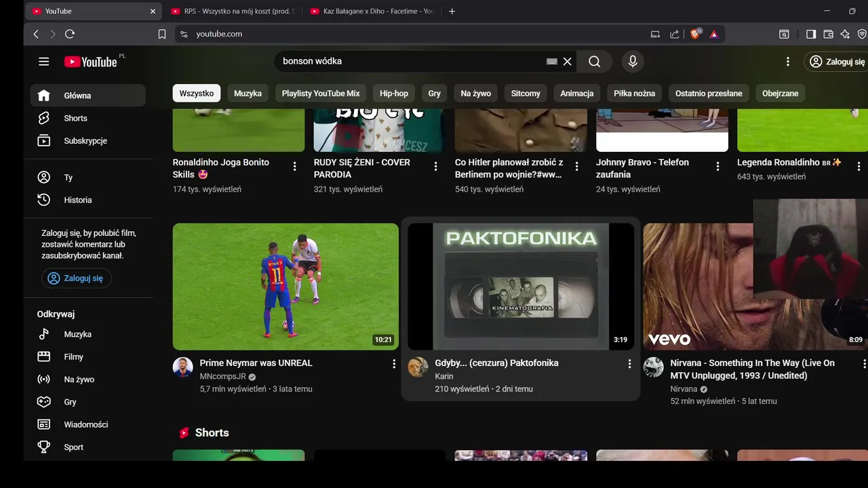
Task: Select Hip-hop filter chip
Action: pos(394,94)
